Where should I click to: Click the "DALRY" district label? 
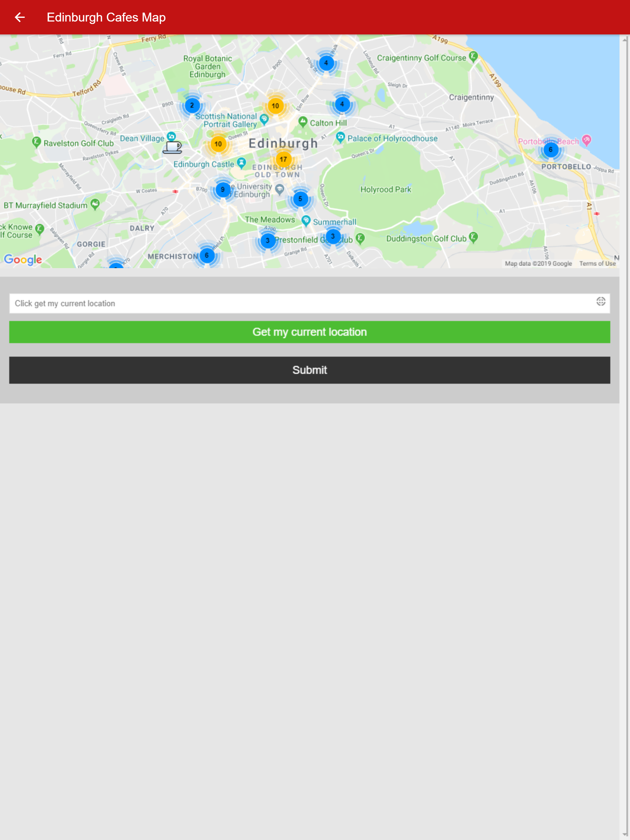pos(142,228)
